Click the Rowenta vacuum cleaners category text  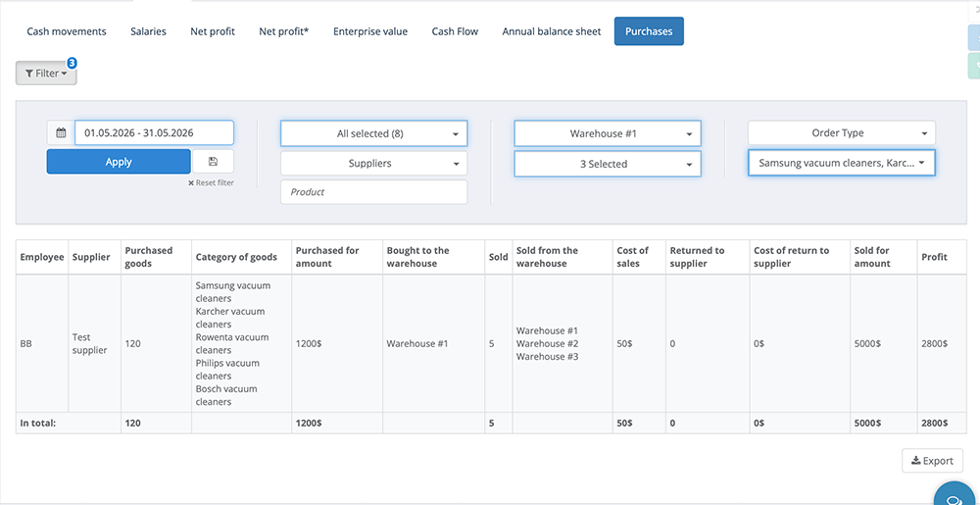pyautogui.click(x=232, y=344)
